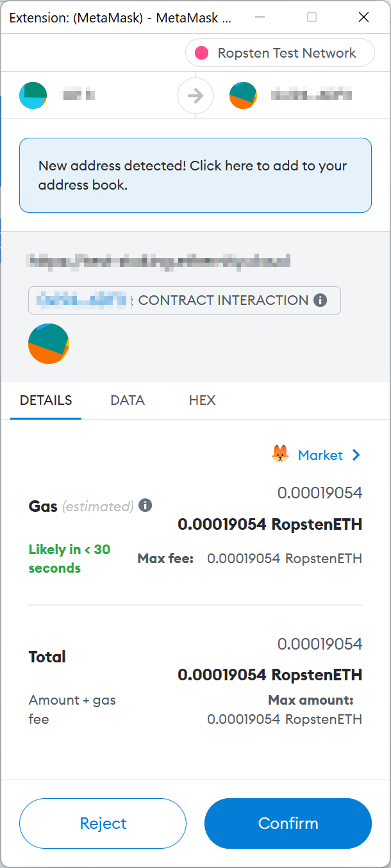The image size is (391, 868).
Task: Confirm the transaction
Action: tap(288, 823)
